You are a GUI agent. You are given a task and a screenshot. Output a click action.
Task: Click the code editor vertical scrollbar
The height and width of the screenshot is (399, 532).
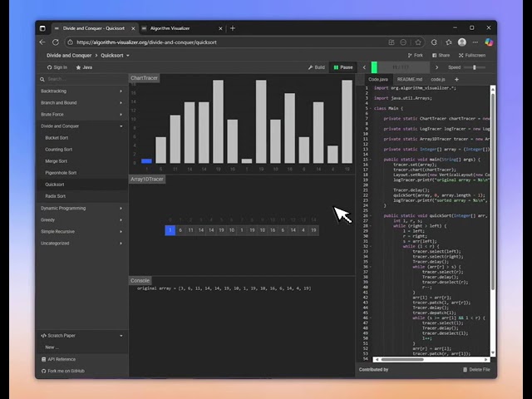tap(493, 190)
